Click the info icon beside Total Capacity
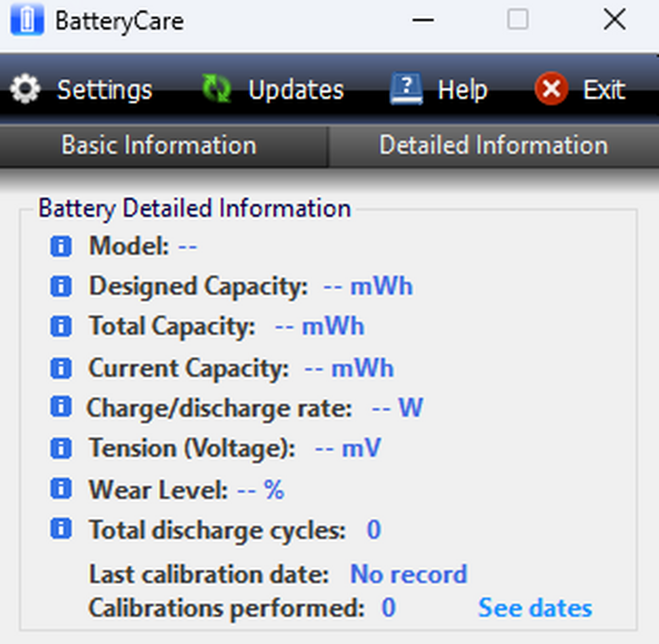659x644 pixels. coord(61,326)
